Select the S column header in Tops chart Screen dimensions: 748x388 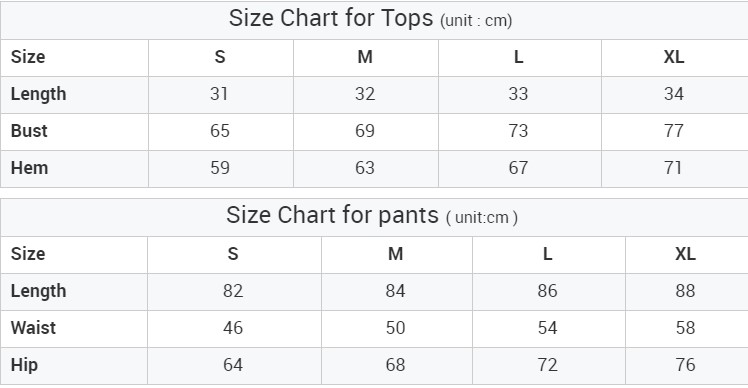pyautogui.click(x=219, y=57)
